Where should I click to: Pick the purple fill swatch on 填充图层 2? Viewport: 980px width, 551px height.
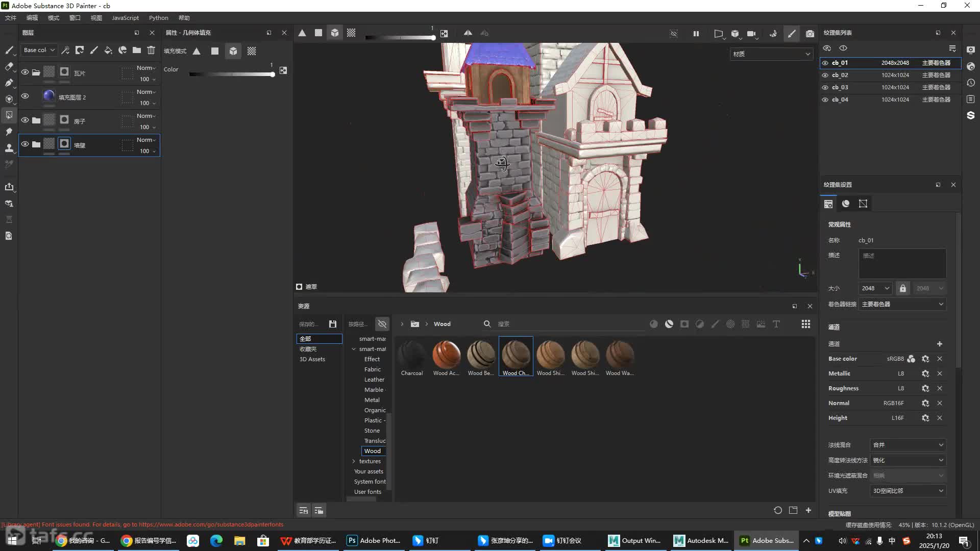[x=49, y=95]
